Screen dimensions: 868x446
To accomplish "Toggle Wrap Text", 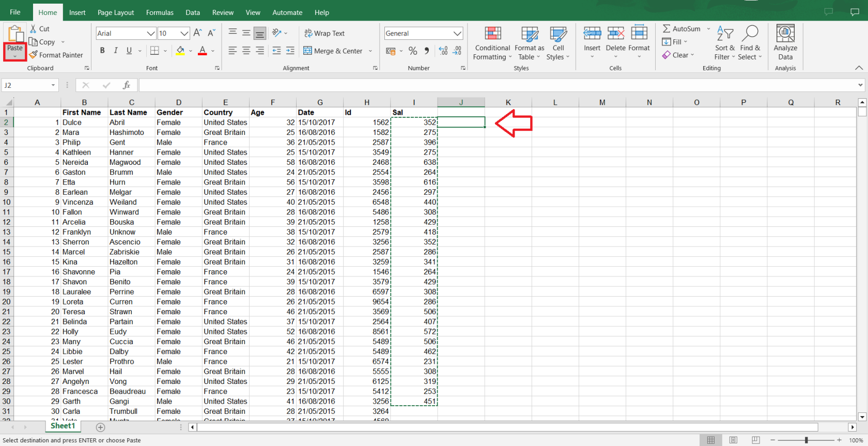I will point(324,33).
